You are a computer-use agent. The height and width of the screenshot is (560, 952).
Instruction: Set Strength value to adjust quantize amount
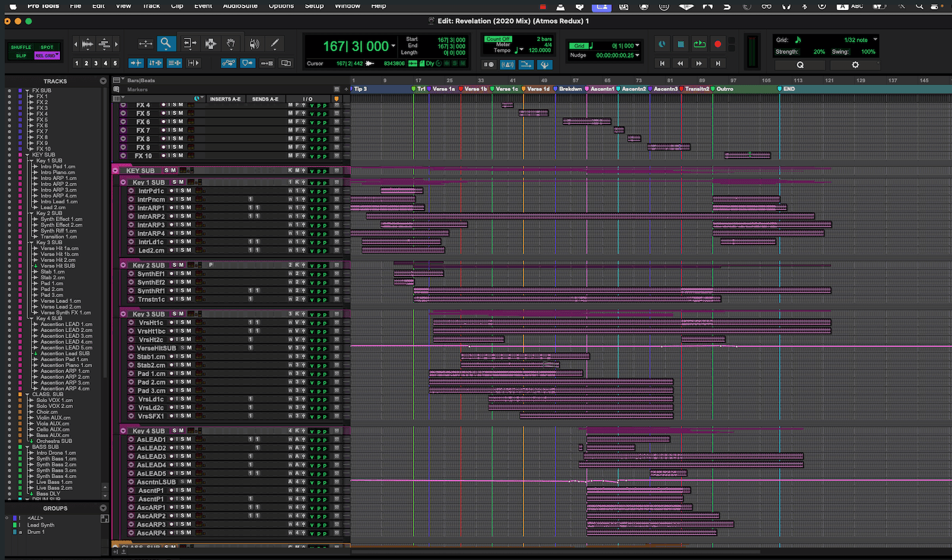[x=820, y=52]
